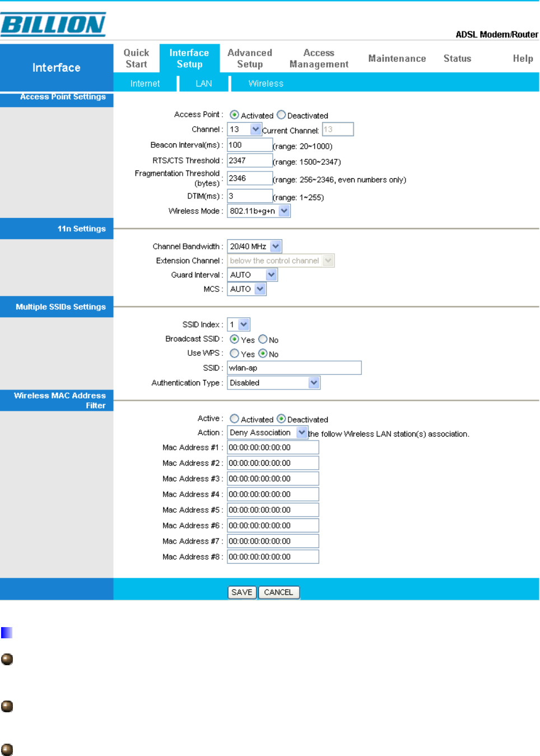
Task: Select the Interface Setup tab
Action: click(189, 58)
